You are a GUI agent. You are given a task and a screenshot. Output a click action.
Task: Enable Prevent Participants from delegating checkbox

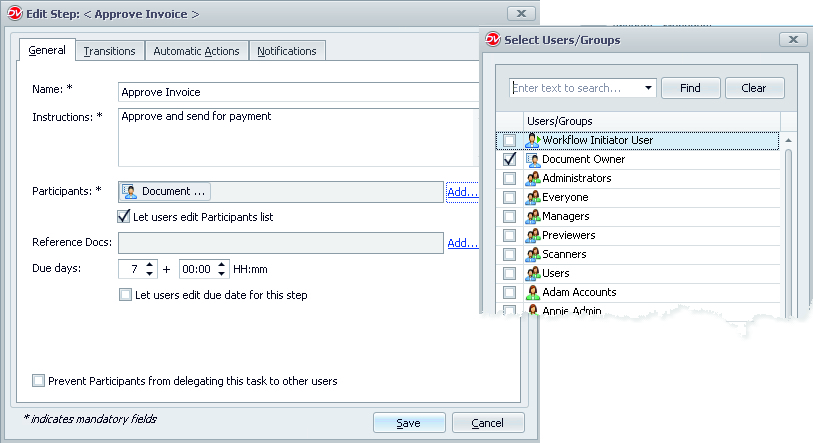[x=38, y=381]
